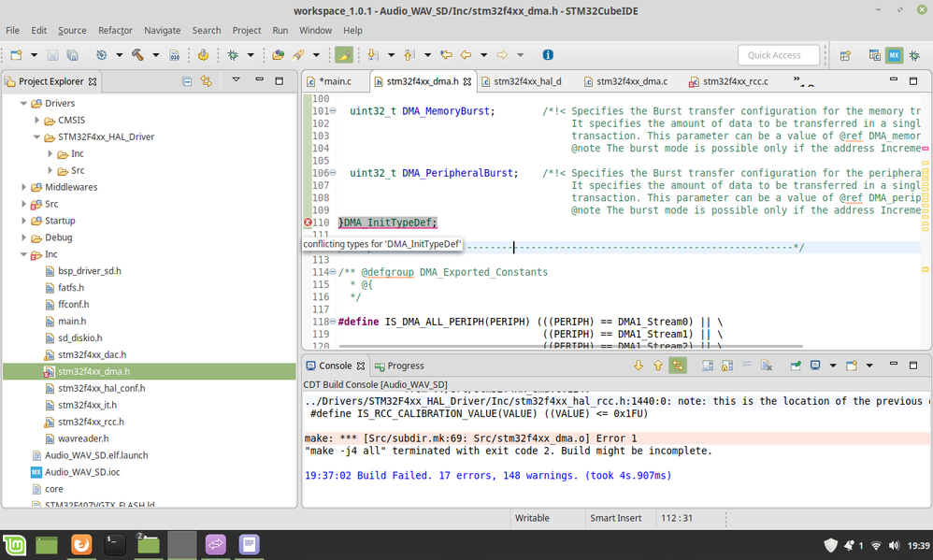Image resolution: width=933 pixels, height=560 pixels.
Task: Open Firefox from the taskbar
Action: pos(81,544)
